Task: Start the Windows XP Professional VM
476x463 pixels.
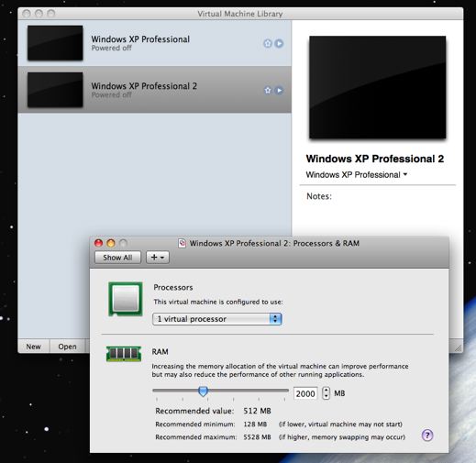Action: 279,43
